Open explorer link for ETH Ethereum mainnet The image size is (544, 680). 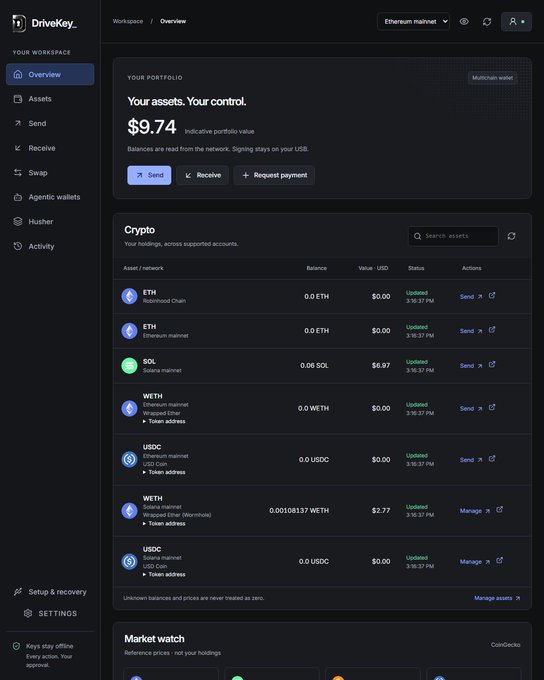492,330
